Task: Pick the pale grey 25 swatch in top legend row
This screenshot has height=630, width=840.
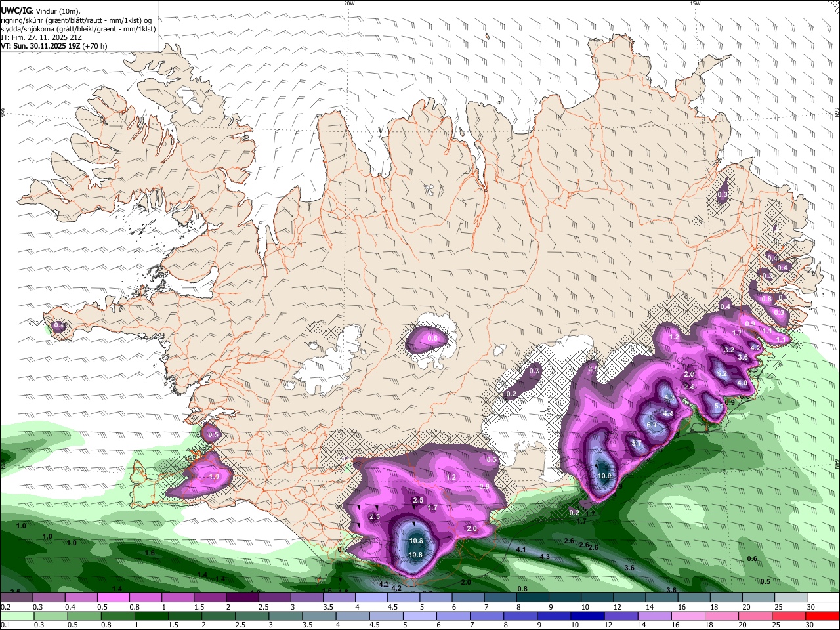Action: click(791, 598)
